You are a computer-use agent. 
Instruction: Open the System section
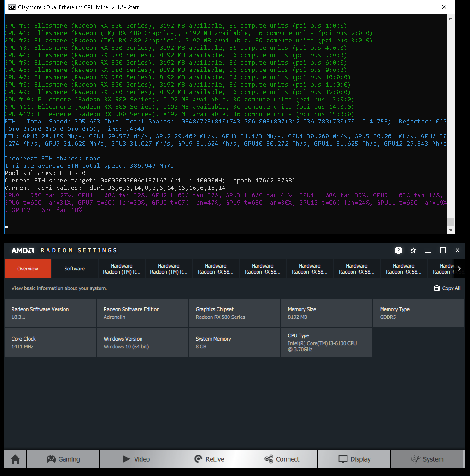427,459
